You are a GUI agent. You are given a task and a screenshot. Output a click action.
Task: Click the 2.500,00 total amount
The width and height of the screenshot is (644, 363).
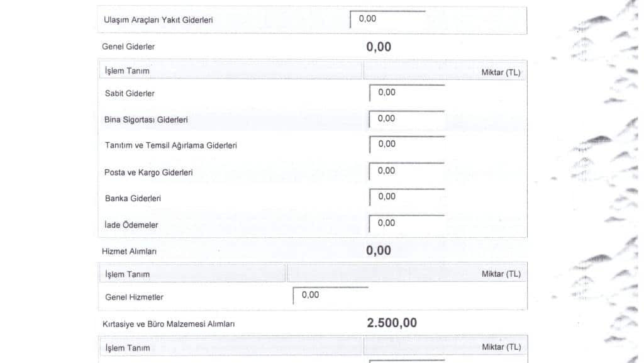[x=392, y=323]
